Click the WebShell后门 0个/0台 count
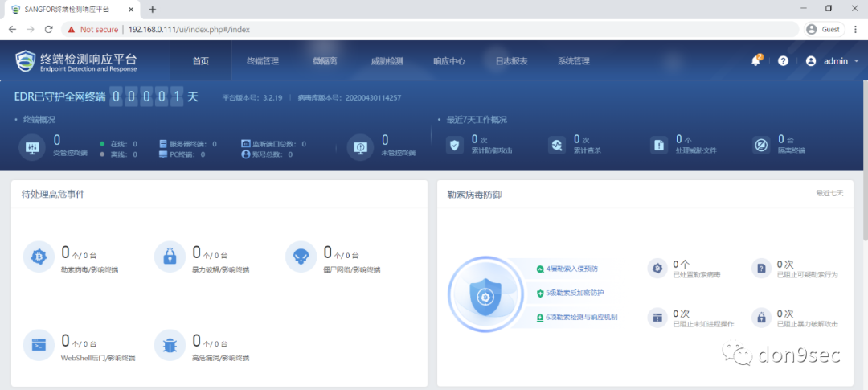The width and height of the screenshot is (868, 390). pos(79,341)
